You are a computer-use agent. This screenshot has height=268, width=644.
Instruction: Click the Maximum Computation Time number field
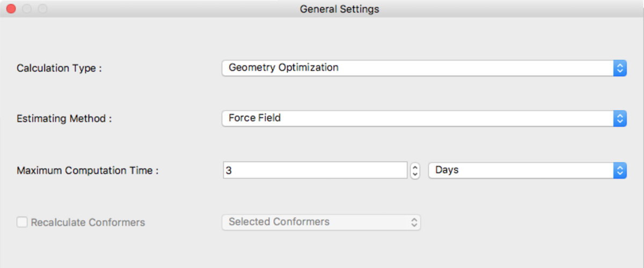click(315, 170)
